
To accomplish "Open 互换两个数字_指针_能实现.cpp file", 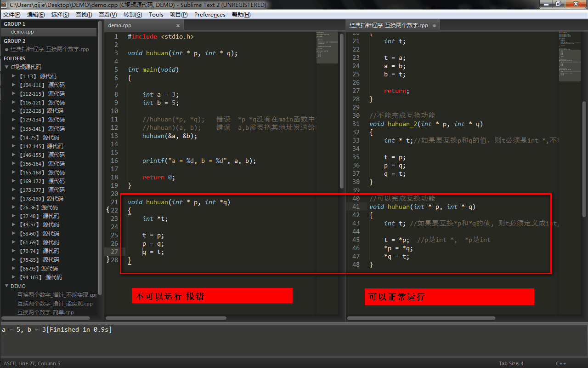I will (55, 304).
